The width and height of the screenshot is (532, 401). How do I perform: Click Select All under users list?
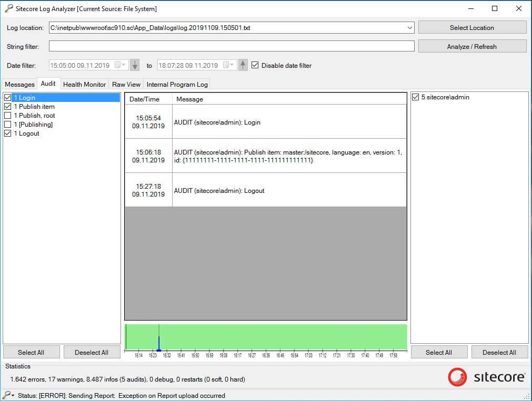439,352
